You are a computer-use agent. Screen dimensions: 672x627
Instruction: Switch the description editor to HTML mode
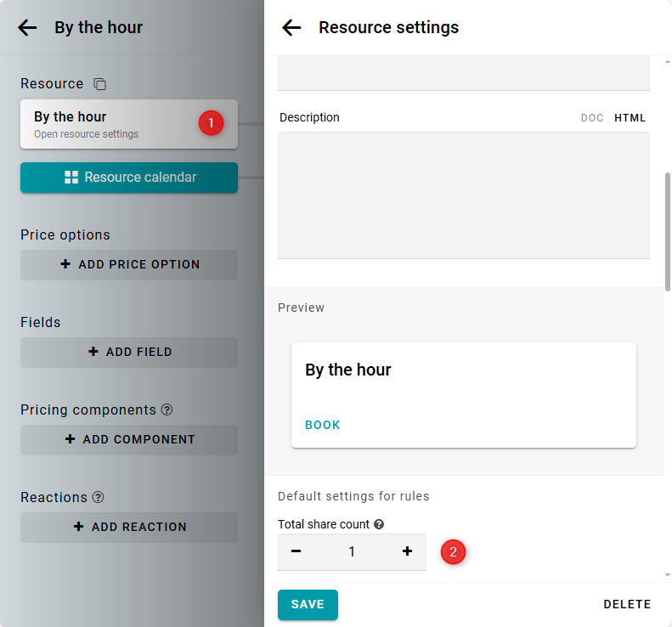click(x=630, y=118)
